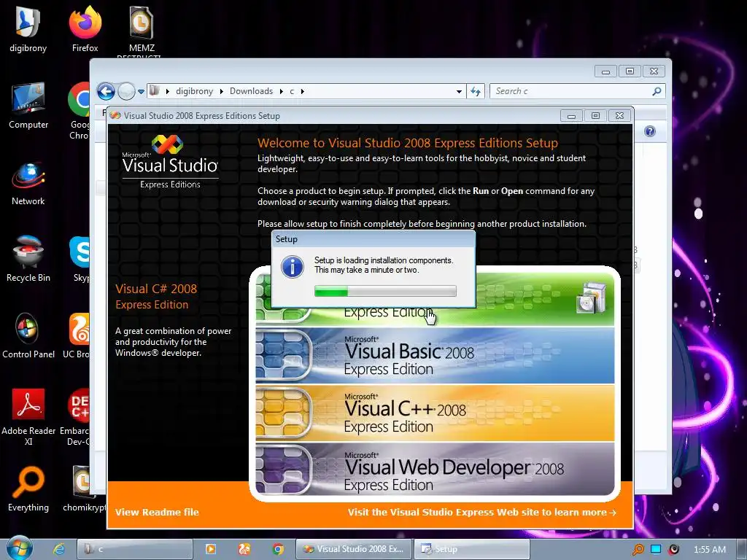747x560 pixels.
Task: Open the Recycle Bin
Action: [28, 259]
